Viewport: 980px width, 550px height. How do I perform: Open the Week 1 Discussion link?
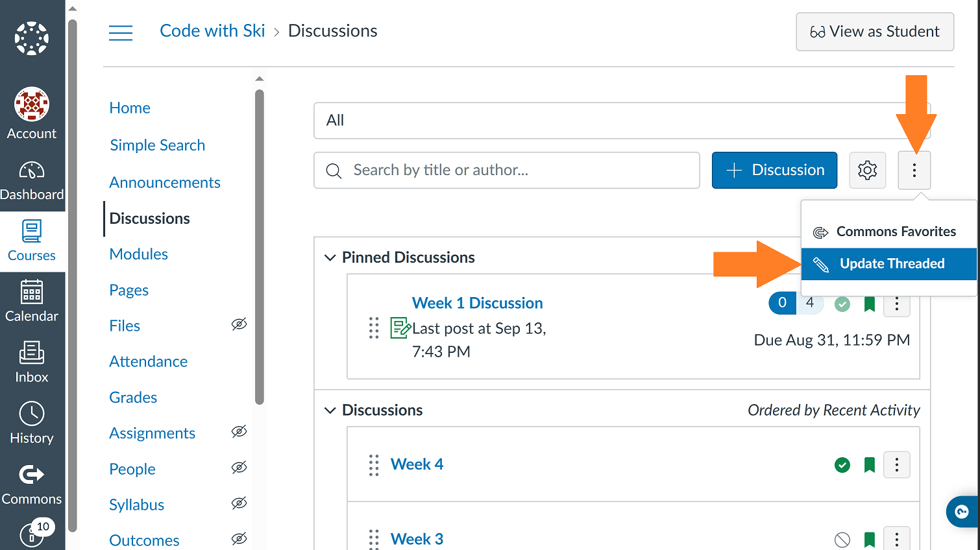click(x=477, y=303)
